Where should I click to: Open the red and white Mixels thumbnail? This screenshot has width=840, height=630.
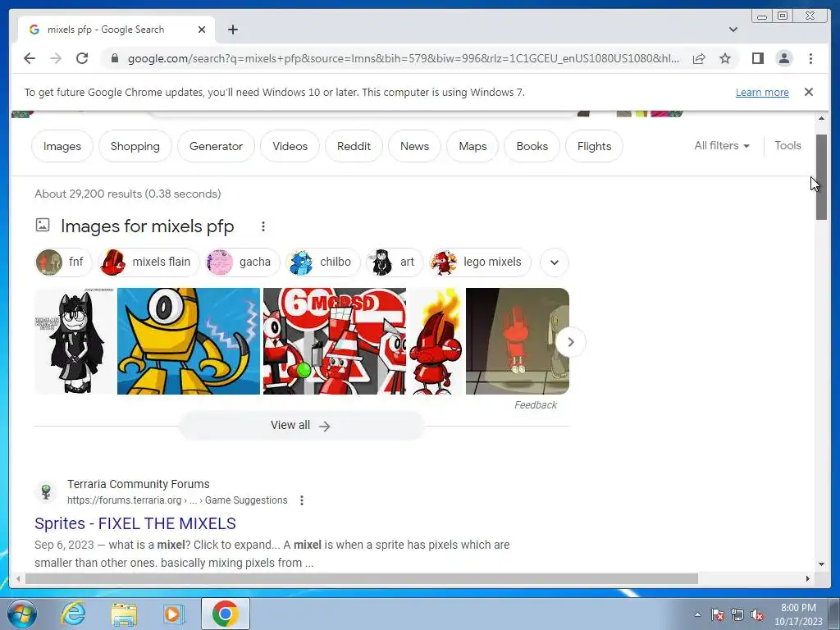(335, 341)
